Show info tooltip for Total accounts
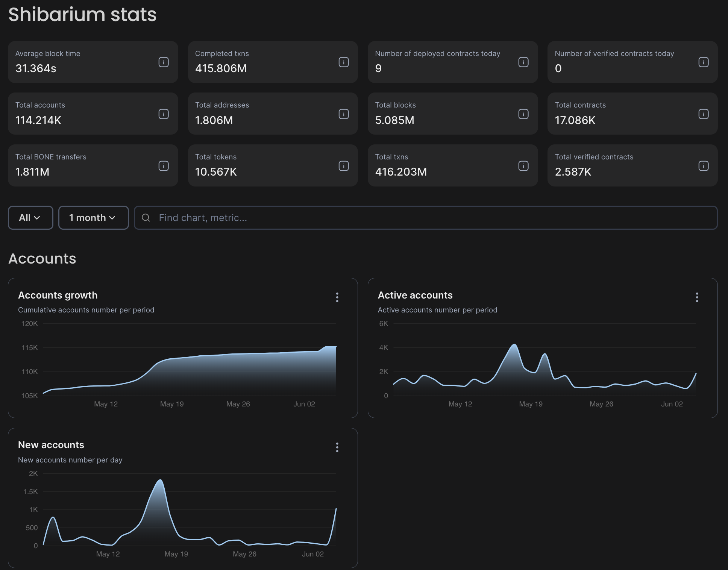 (x=164, y=114)
